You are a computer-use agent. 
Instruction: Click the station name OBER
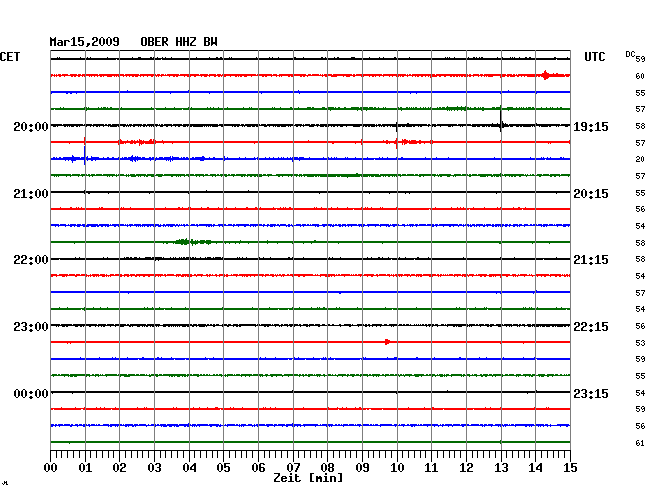pos(154,42)
